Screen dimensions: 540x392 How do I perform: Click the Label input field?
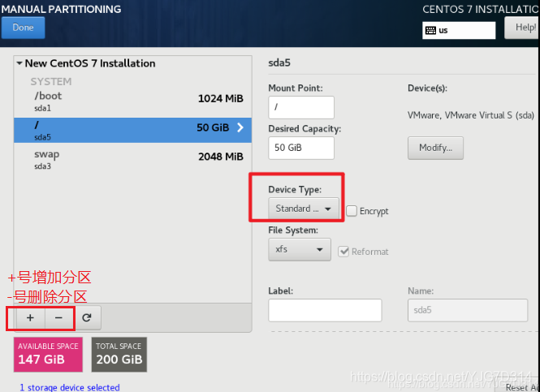(325, 310)
